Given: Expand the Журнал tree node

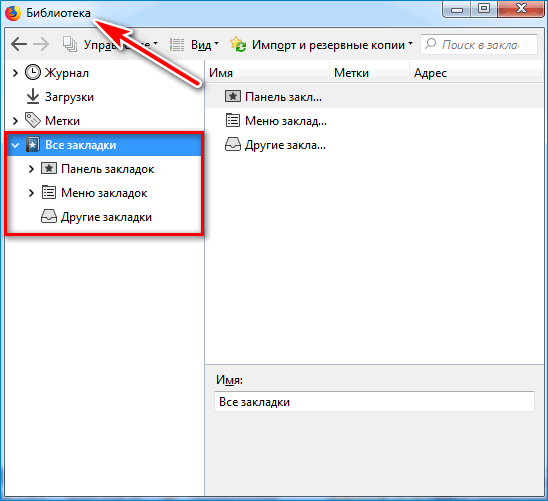Looking at the screenshot, I should pyautogui.click(x=15, y=73).
